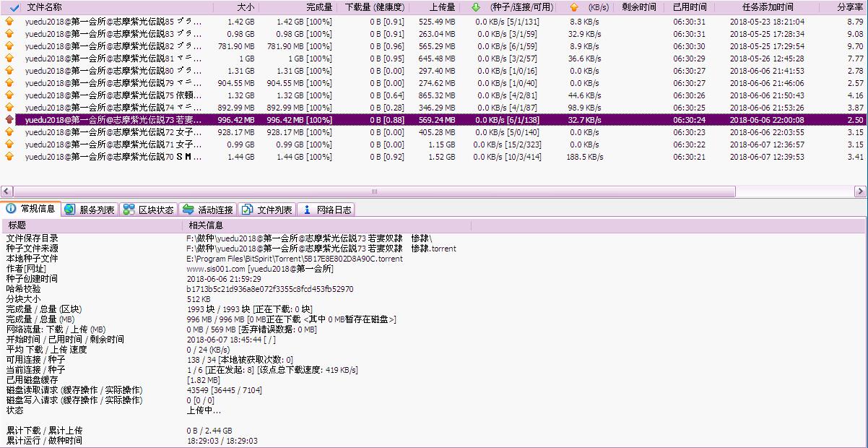This screenshot has height=448, width=868.
Task: Select the task added 2018-05-26 12:45:28
Action: (289, 59)
